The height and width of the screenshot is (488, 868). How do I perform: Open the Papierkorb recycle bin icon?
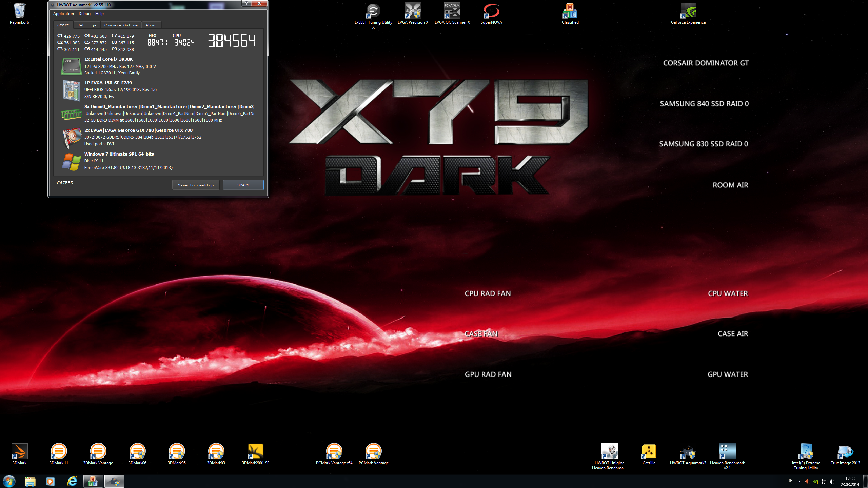coord(19,14)
